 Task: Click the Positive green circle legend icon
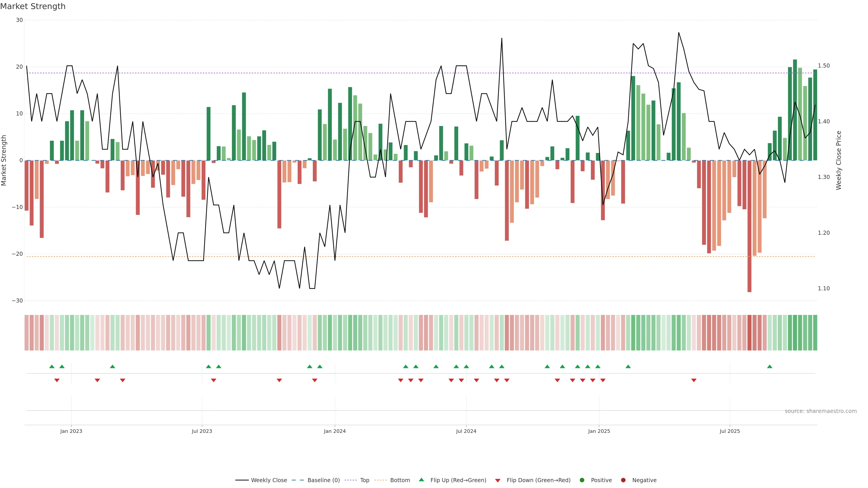click(582, 480)
